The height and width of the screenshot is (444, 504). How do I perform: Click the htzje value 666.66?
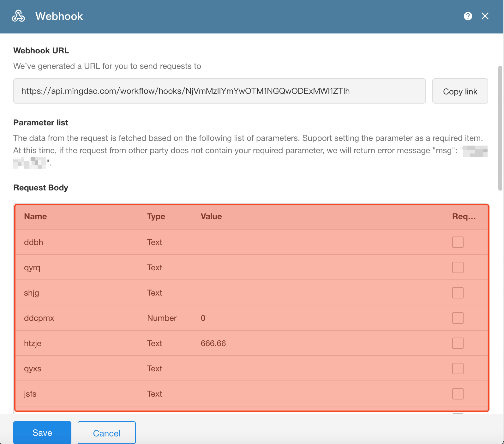[x=213, y=343]
